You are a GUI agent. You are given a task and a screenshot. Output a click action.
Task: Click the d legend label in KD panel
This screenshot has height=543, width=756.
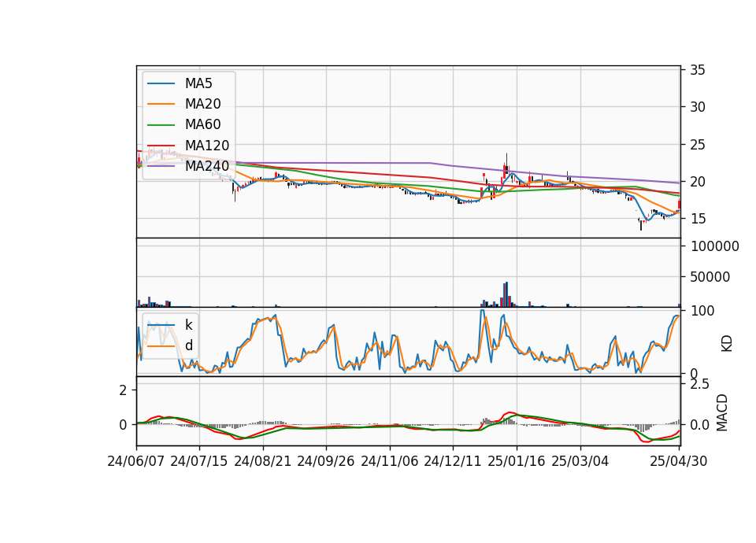189,345
